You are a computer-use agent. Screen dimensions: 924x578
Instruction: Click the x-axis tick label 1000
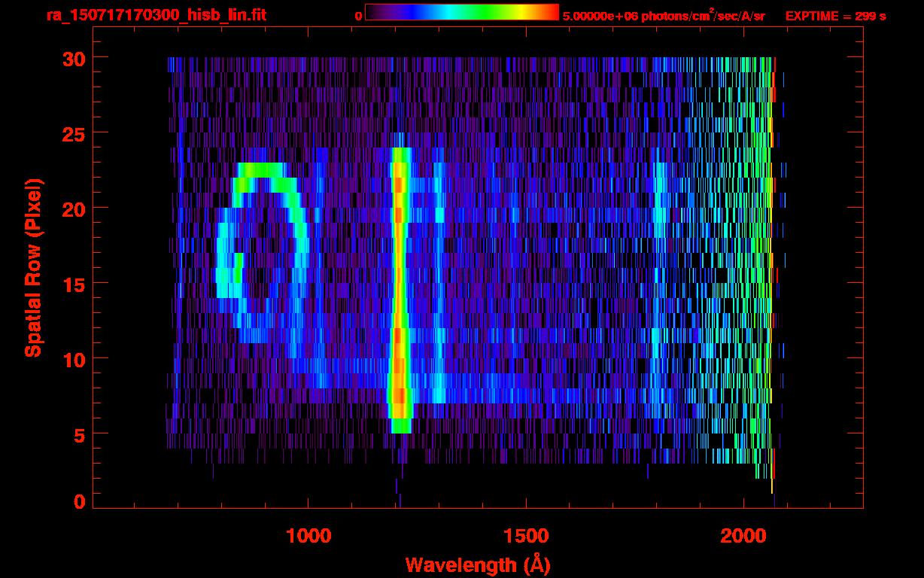(308, 536)
